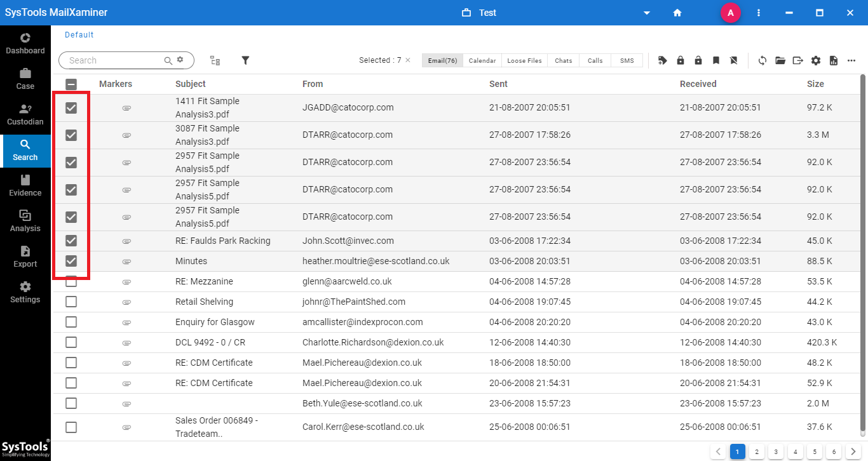Click the magnifier icon in search box
The height and width of the screenshot is (461, 868).
pyautogui.click(x=168, y=60)
